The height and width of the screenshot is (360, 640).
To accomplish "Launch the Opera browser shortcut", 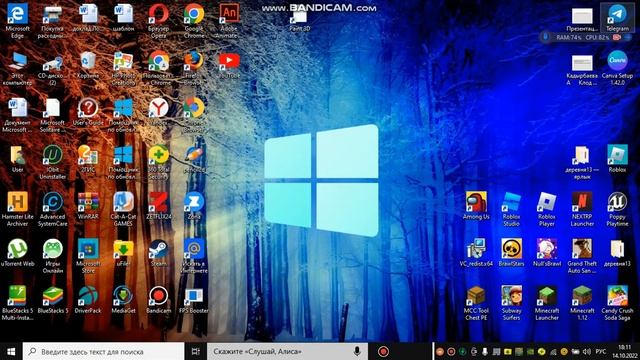I will (x=158, y=15).
